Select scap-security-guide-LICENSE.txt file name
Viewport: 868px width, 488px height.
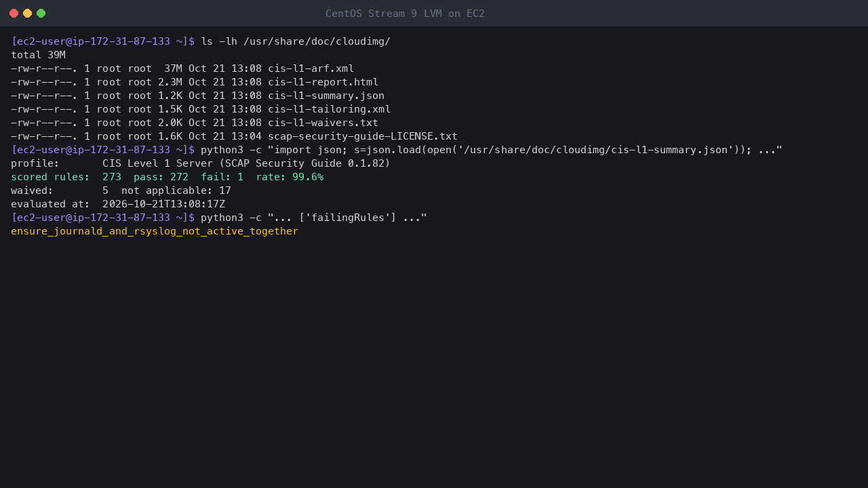pyautogui.click(x=363, y=136)
